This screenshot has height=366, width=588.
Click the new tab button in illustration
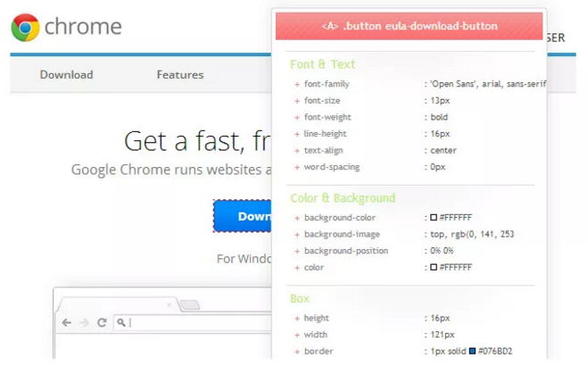point(190,305)
